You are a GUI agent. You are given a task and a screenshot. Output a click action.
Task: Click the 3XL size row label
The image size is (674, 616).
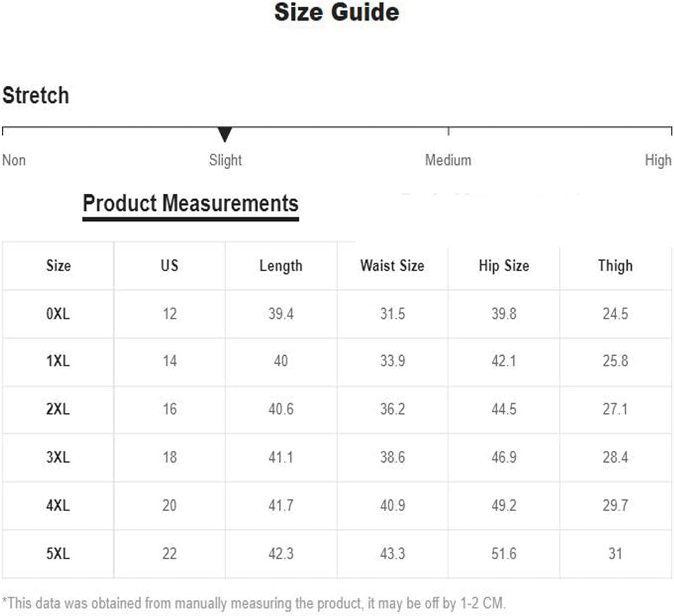coord(58,457)
